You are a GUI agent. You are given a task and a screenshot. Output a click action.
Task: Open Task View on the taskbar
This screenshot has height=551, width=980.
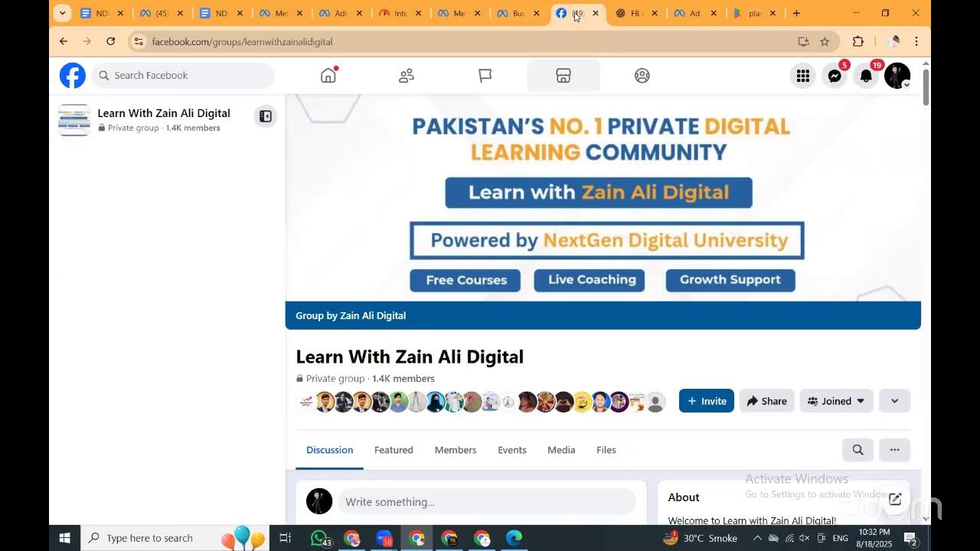click(285, 538)
